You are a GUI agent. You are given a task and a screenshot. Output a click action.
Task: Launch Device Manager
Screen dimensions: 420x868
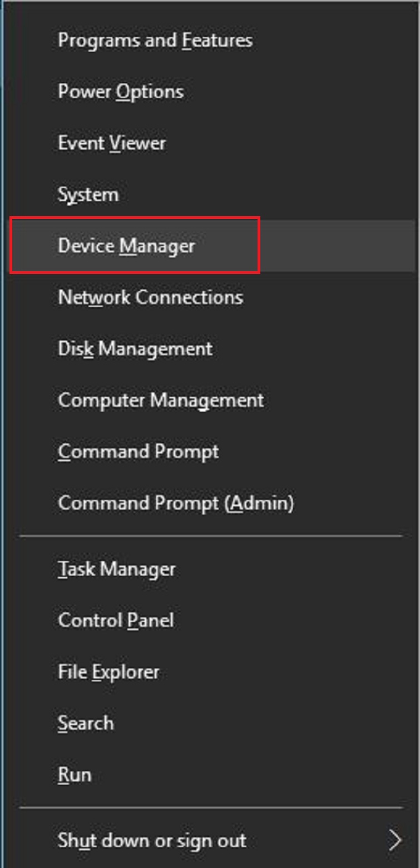127,246
